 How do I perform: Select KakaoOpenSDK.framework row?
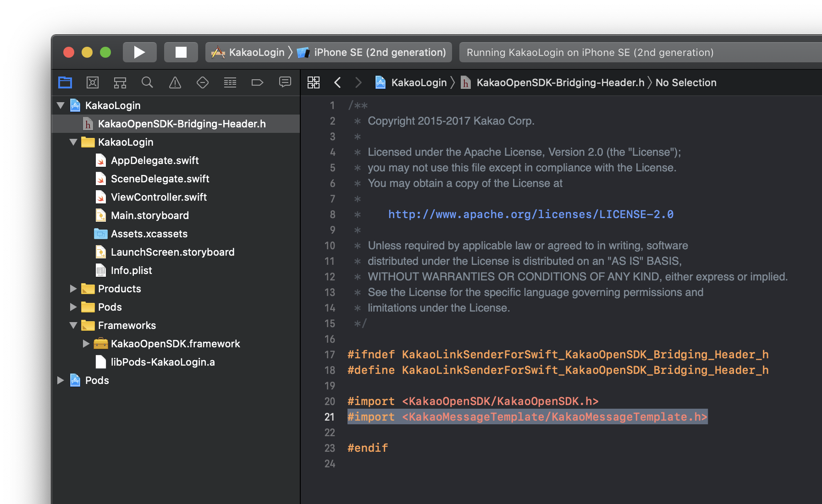click(176, 344)
